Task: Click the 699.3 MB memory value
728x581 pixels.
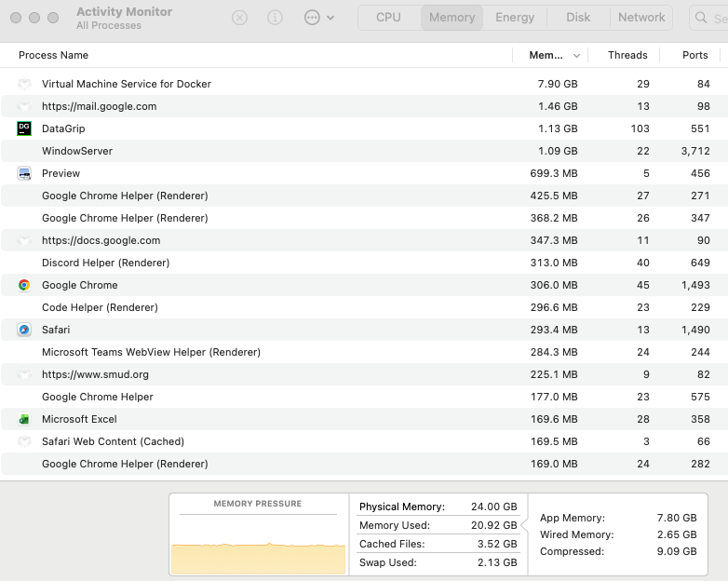Action: tap(553, 173)
